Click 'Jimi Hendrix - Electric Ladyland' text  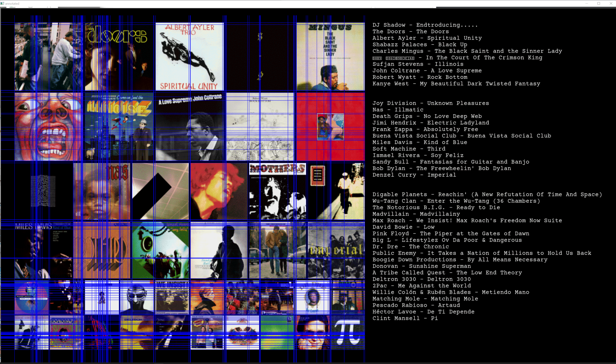[x=431, y=123]
